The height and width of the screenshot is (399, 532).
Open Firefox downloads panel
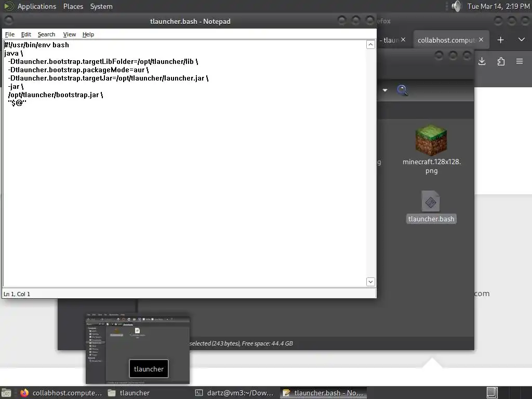click(x=482, y=61)
